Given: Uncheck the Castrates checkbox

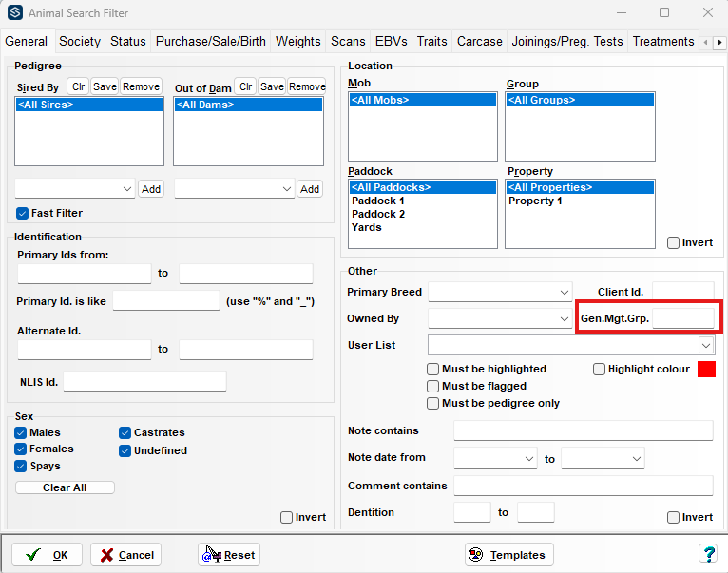Looking at the screenshot, I should (x=125, y=432).
